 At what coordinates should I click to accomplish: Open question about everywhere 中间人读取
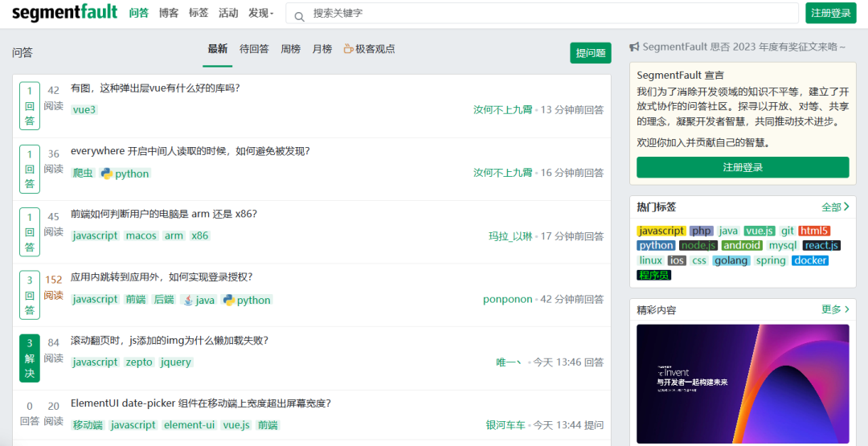(190, 151)
